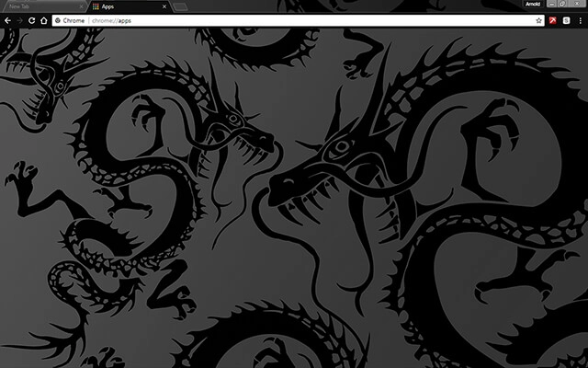Go back with the back arrow

[7, 20]
